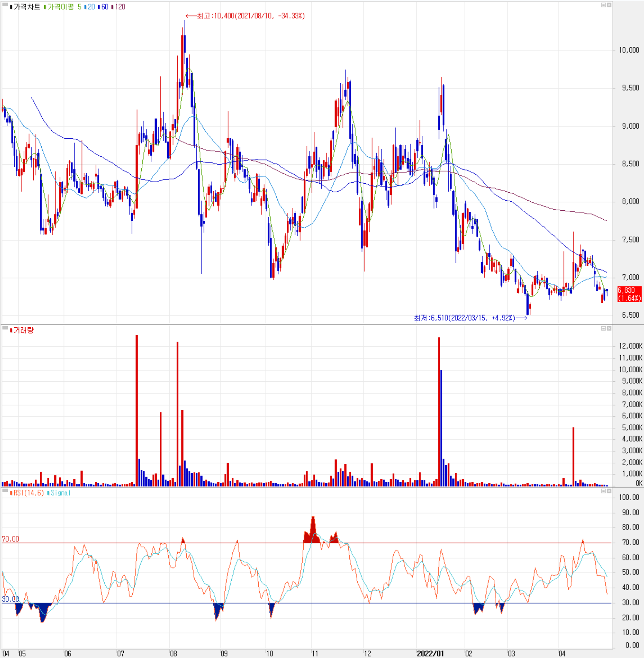Click the 30.00 RSI oversold level label
This screenshot has width=644, height=658.
click(10, 599)
